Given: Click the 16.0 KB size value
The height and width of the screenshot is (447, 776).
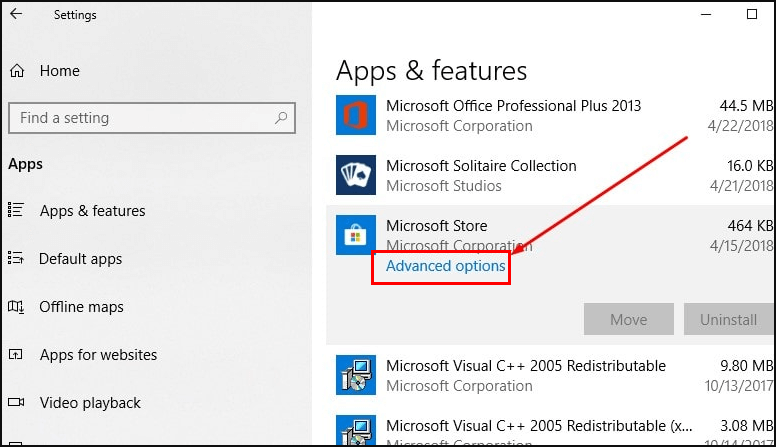Looking at the screenshot, I should pos(749,165).
